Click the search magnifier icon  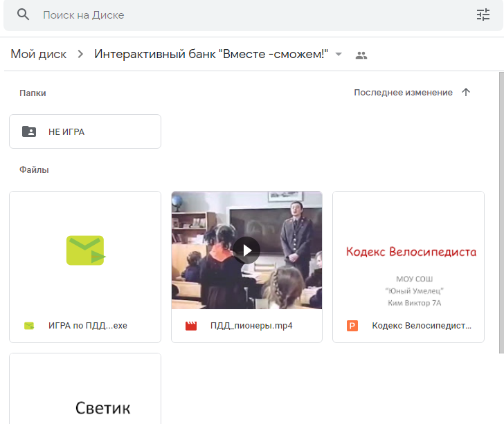click(24, 15)
